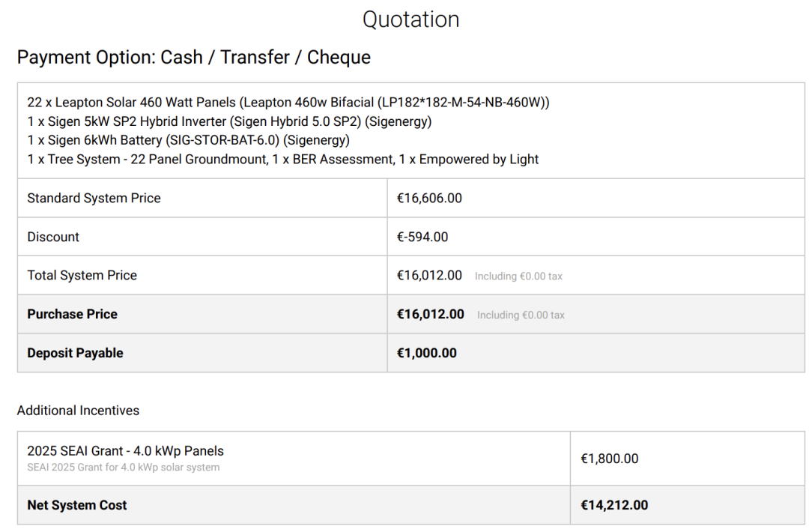Click the Deposit Payable label
This screenshot has width=812, height=532.
click(75, 353)
